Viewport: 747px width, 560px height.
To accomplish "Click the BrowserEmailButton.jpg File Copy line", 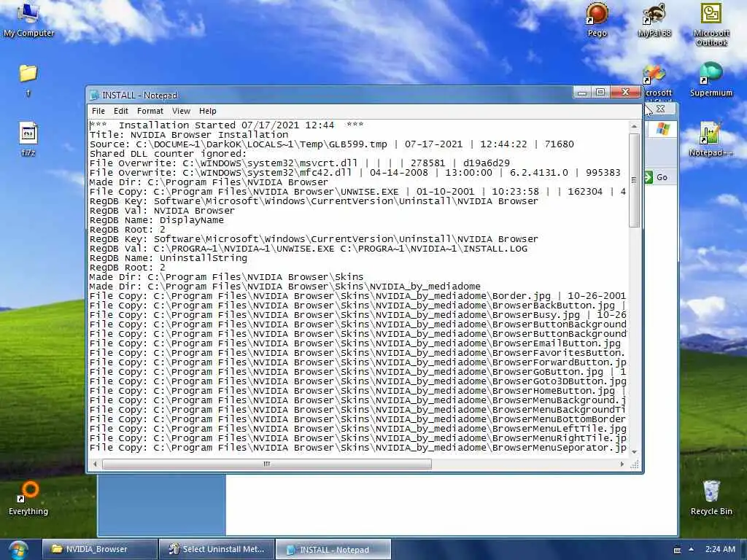I will coord(355,344).
